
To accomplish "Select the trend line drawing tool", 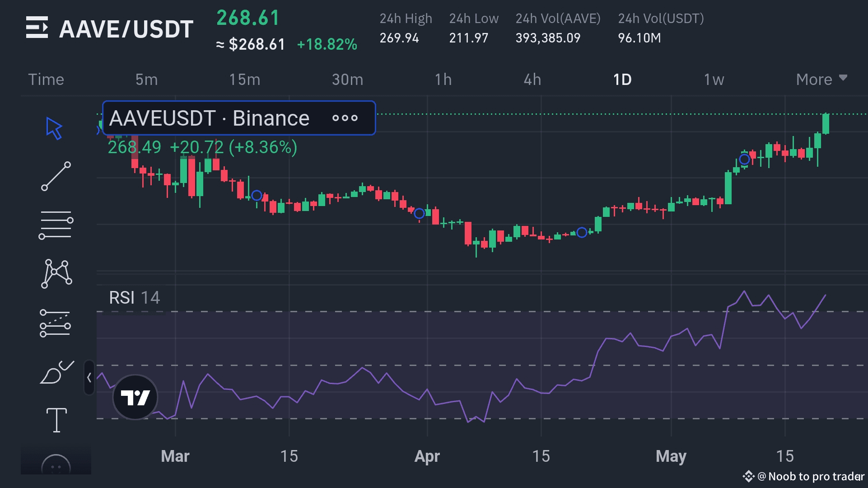I will (56, 176).
